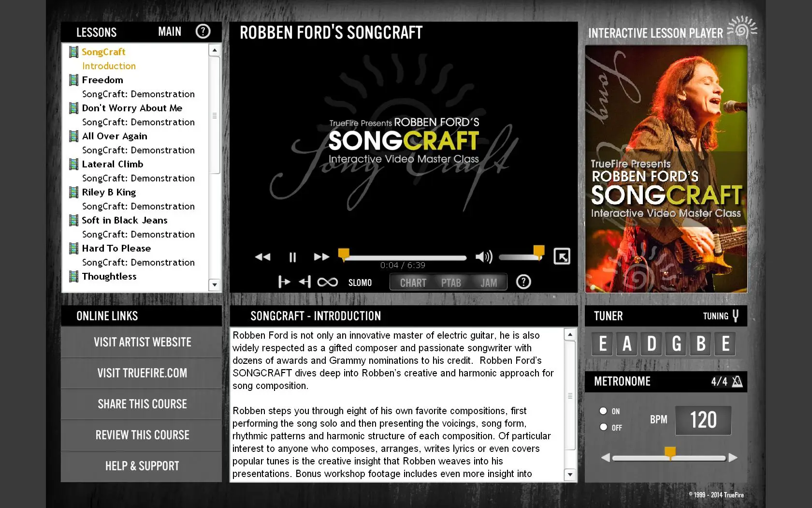Fast forward the video
Image resolution: width=812 pixels, height=508 pixels.
pos(321,257)
